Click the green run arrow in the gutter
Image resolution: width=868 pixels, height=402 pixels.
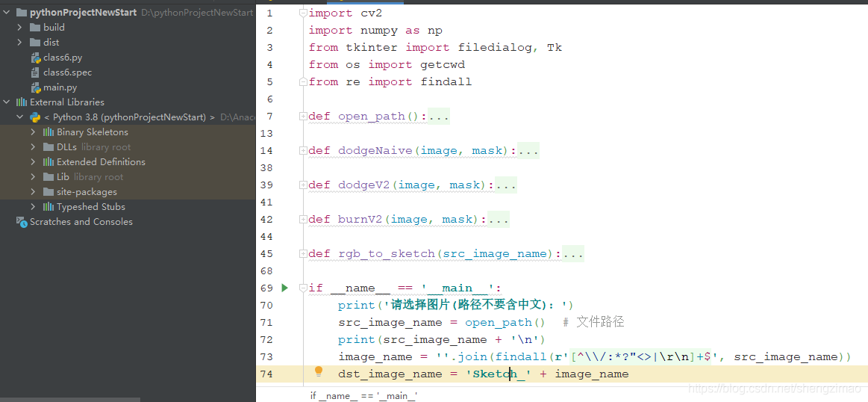[284, 288]
